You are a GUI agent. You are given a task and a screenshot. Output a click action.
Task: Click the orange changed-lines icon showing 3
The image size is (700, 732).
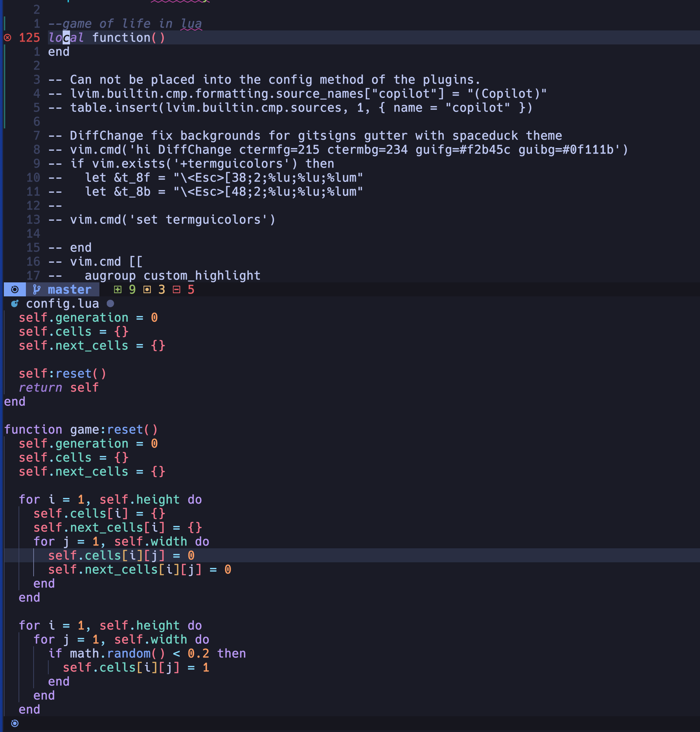147,289
